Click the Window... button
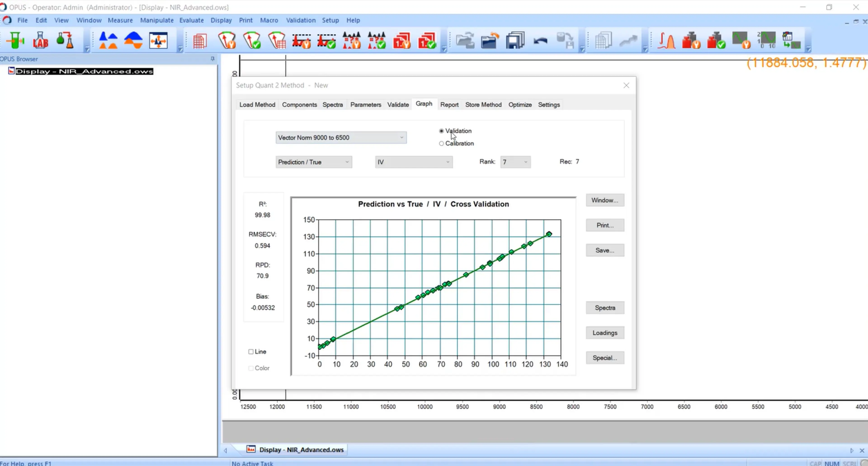868x466 pixels. (605, 200)
